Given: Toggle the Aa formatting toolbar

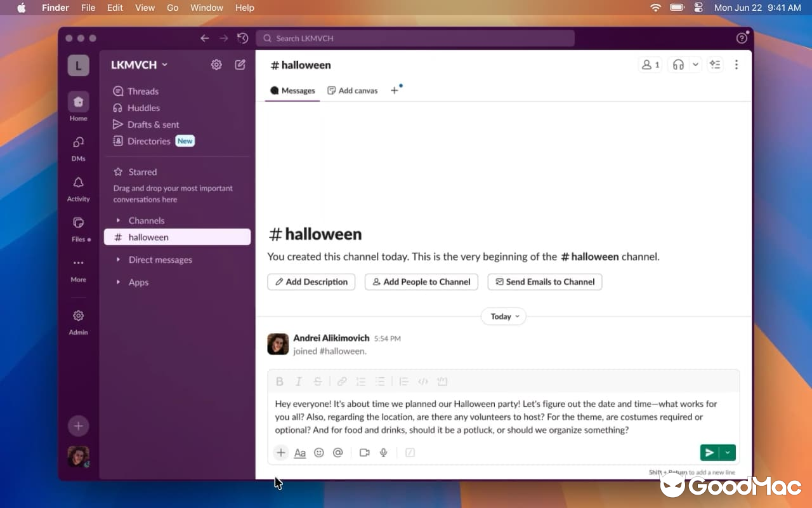Looking at the screenshot, I should click(300, 453).
